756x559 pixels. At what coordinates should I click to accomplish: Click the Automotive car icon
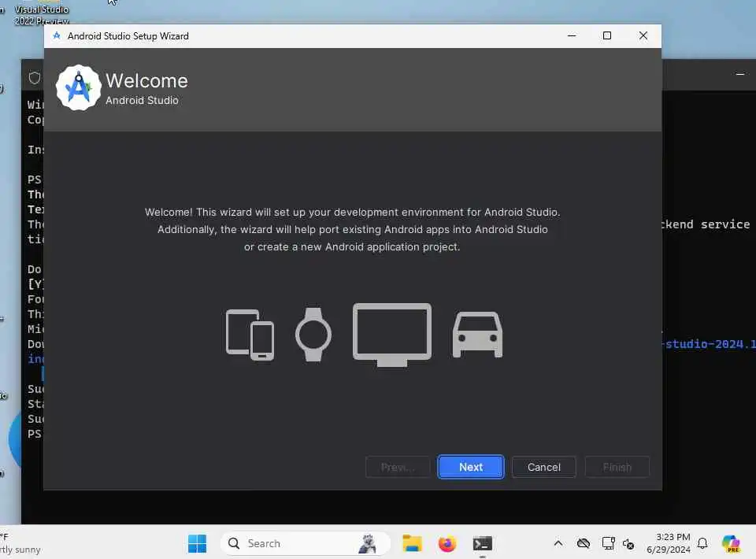point(477,335)
